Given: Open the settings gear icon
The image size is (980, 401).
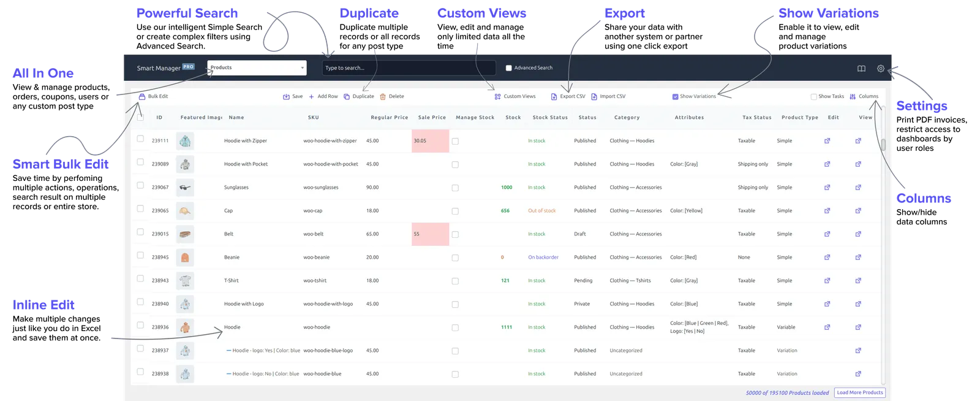Looking at the screenshot, I should coord(881,69).
